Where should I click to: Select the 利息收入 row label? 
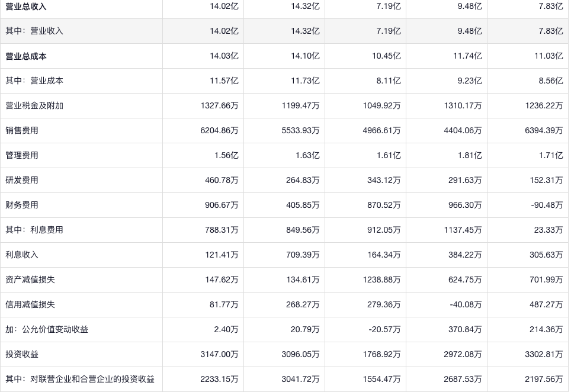click(x=22, y=255)
